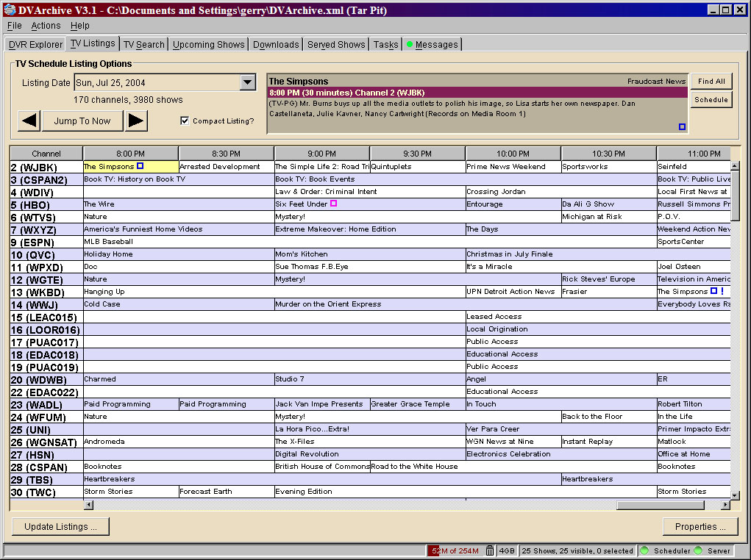Click the previous time left arrow button

pyautogui.click(x=29, y=121)
